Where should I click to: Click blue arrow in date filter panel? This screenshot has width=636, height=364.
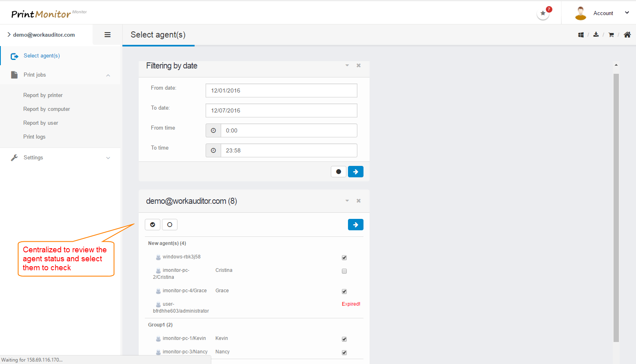point(356,172)
